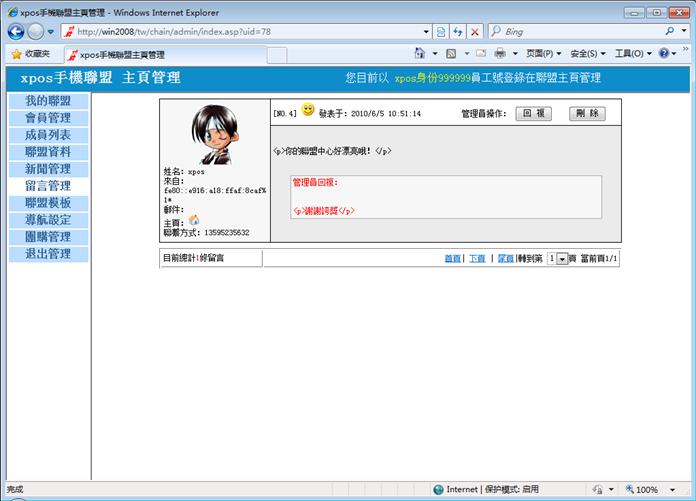
Task: Click the refresh page icon in address bar
Action: pyautogui.click(x=457, y=32)
